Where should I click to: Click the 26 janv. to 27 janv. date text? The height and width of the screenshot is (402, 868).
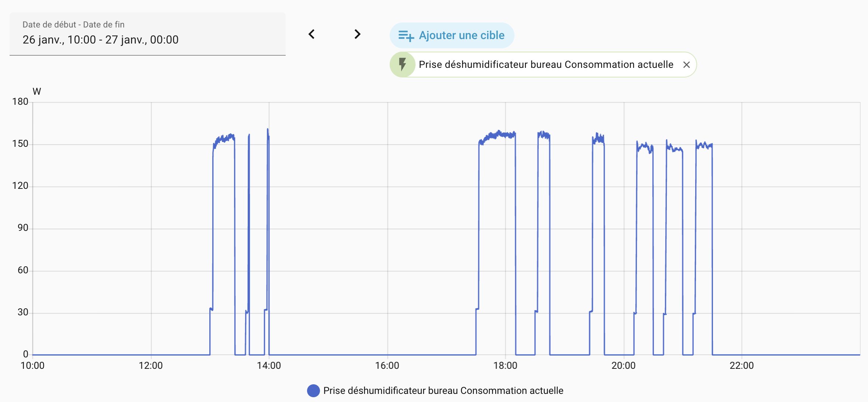100,39
